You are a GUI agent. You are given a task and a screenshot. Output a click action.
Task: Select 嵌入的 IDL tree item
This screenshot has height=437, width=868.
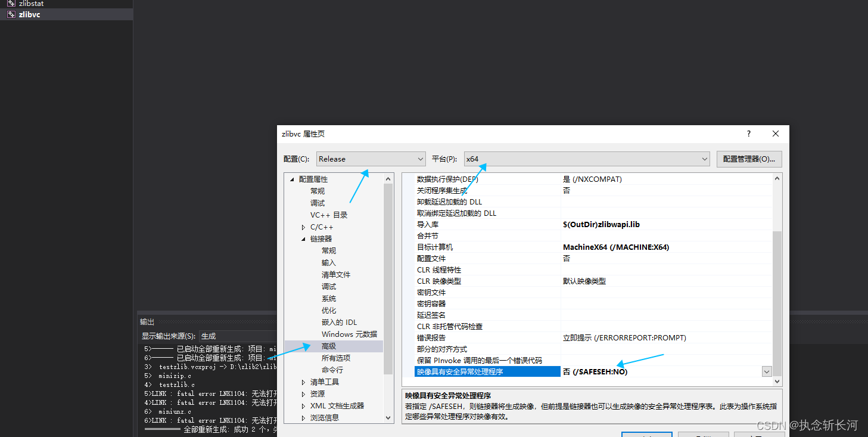(339, 323)
